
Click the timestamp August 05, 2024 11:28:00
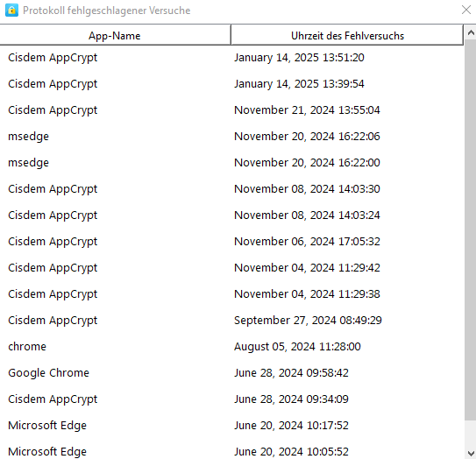point(297,347)
